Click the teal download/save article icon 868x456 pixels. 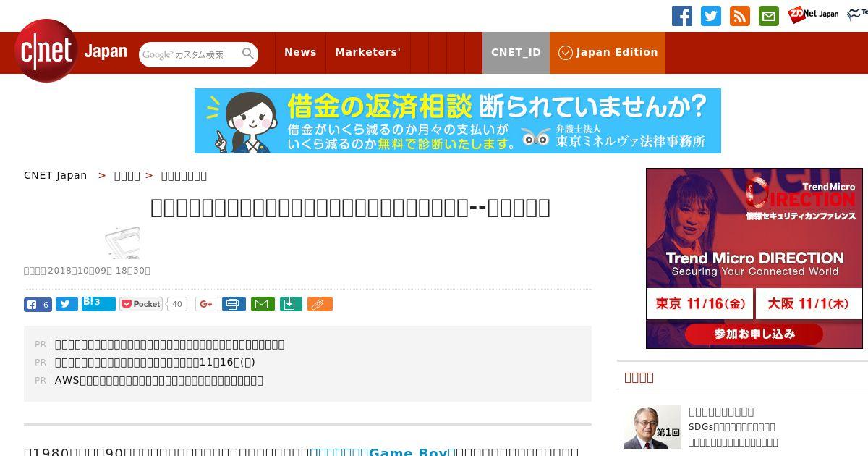pos(291,304)
